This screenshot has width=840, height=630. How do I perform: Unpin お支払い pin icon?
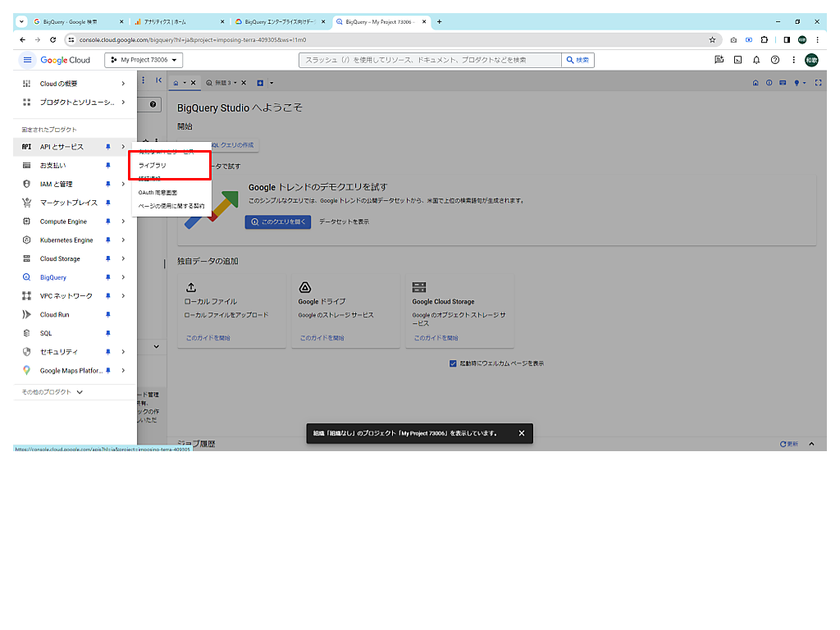click(x=107, y=166)
